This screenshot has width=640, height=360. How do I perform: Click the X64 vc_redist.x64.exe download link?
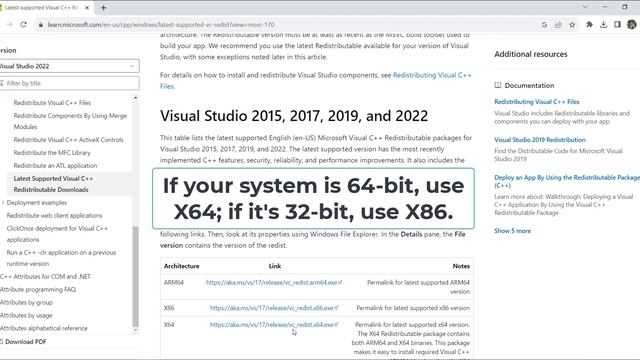pos(273,325)
